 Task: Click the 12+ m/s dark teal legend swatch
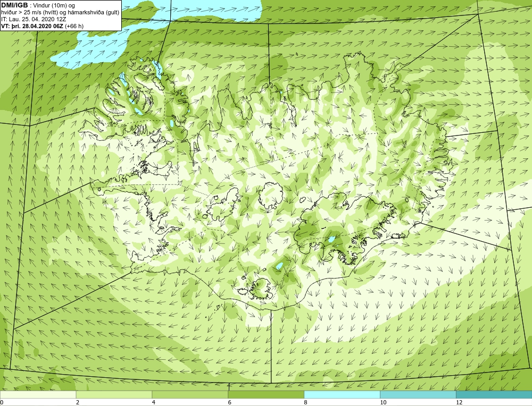click(494, 394)
